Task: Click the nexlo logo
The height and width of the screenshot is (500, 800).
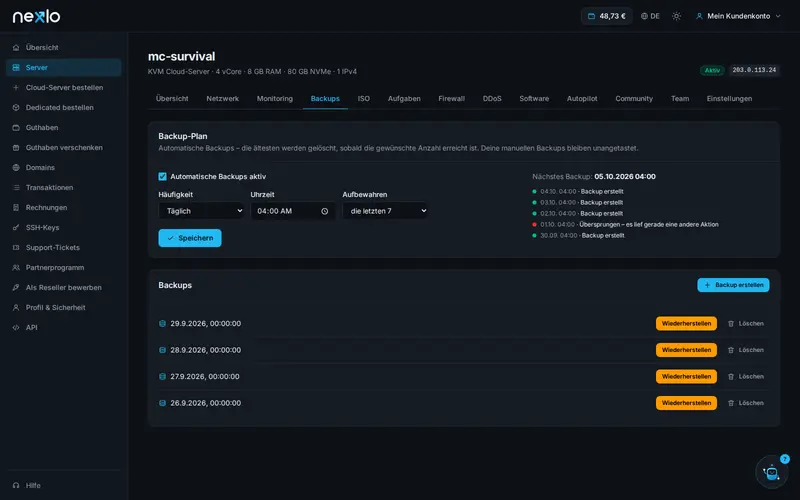Action: pos(36,16)
